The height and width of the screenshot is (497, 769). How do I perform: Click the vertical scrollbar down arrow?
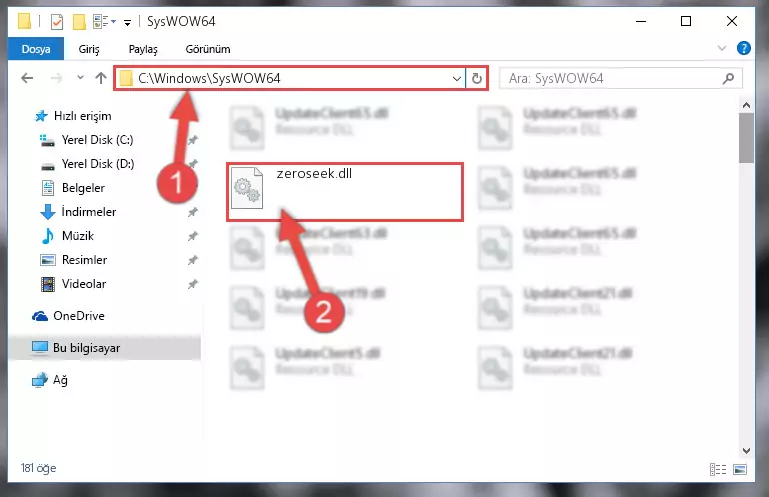746,451
